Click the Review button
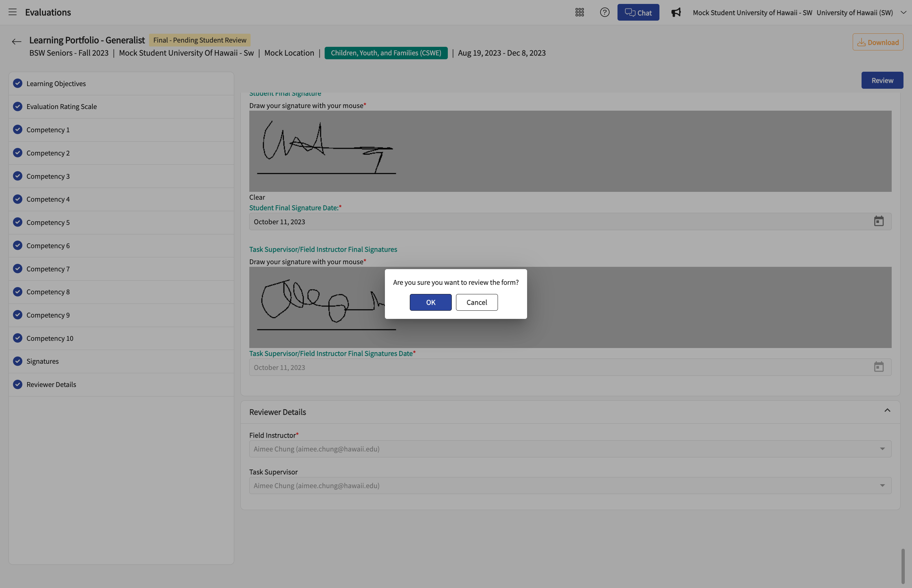 point(882,80)
